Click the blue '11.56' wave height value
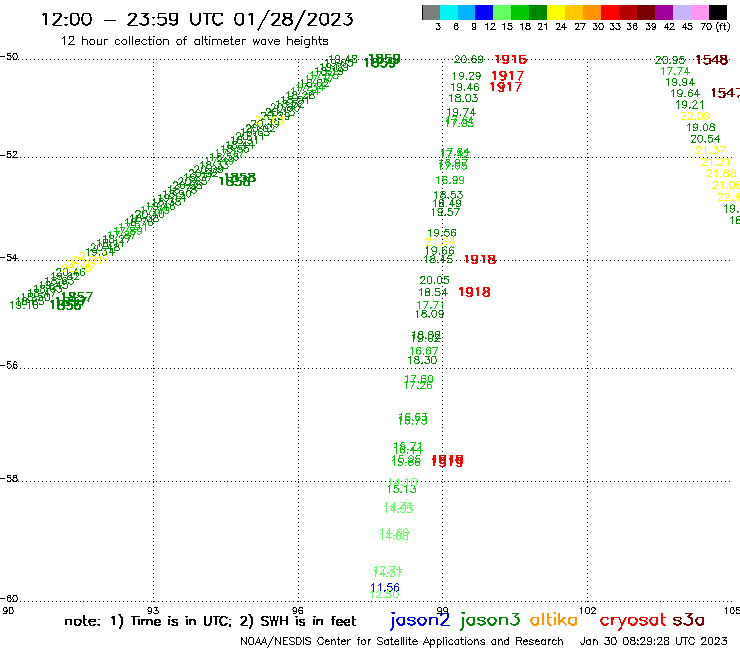This screenshot has width=740, height=650. point(385,588)
